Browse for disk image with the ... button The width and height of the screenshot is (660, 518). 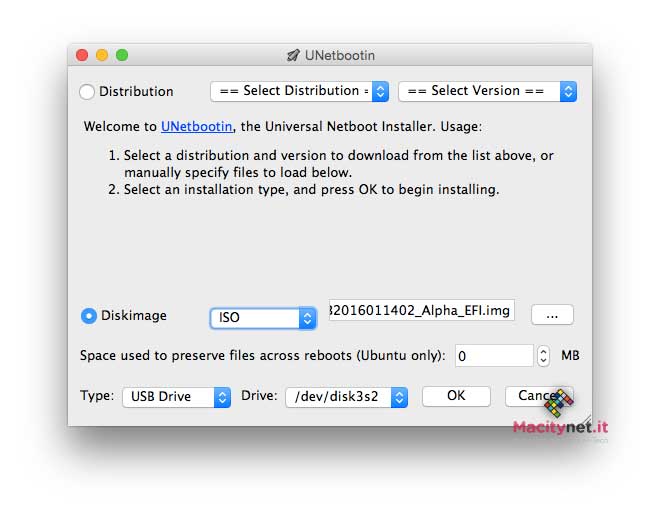pyautogui.click(x=552, y=315)
